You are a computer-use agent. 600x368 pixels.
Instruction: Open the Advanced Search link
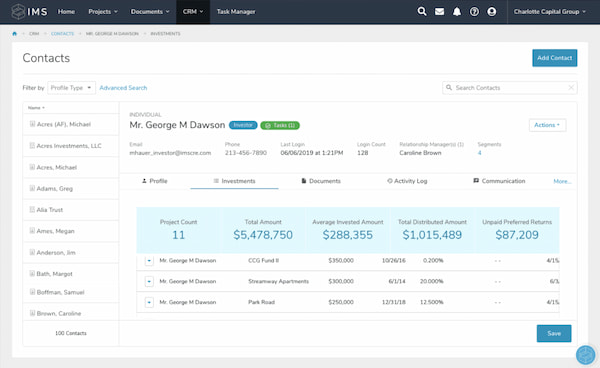tap(123, 88)
